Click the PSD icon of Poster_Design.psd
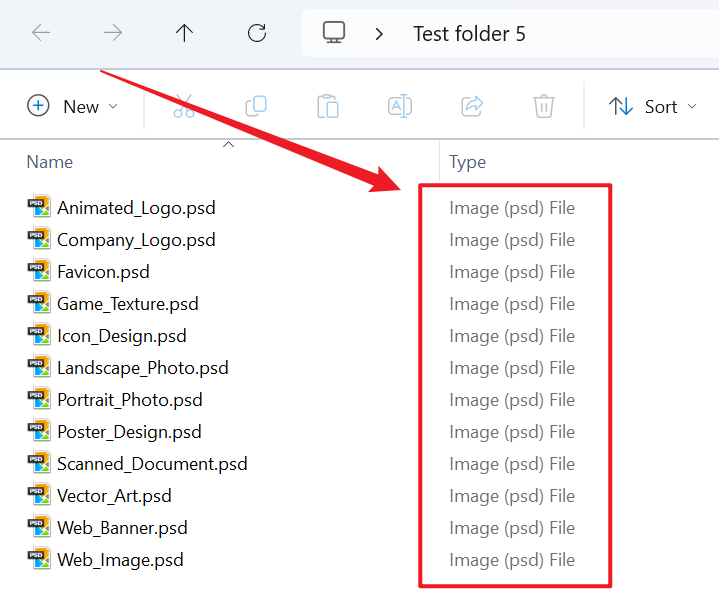 [x=39, y=431]
